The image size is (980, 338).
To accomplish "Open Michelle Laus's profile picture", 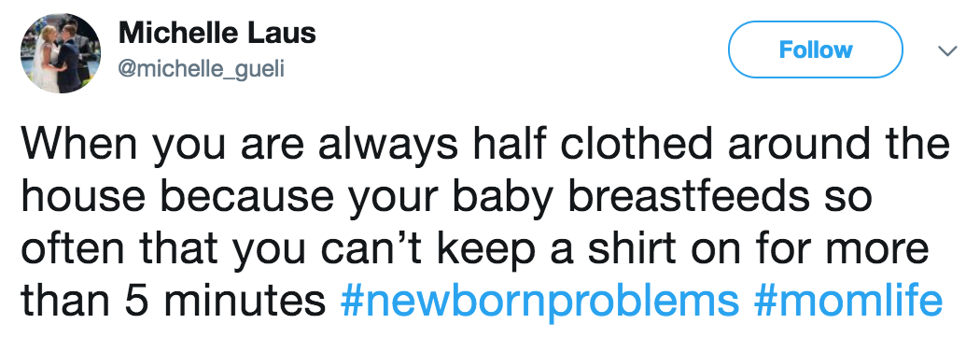I will [61, 54].
